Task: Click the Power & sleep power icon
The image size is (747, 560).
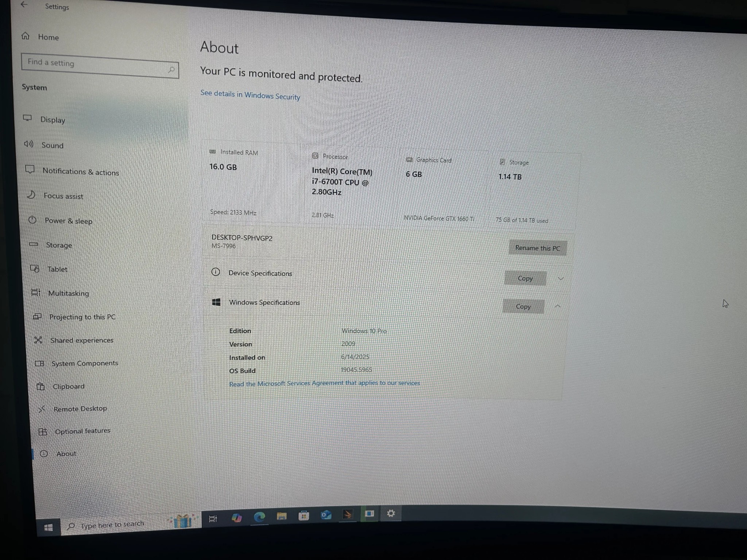Action: 32,219
